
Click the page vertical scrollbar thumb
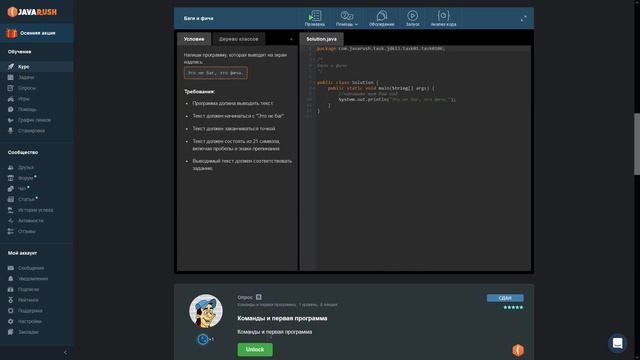coord(636,144)
